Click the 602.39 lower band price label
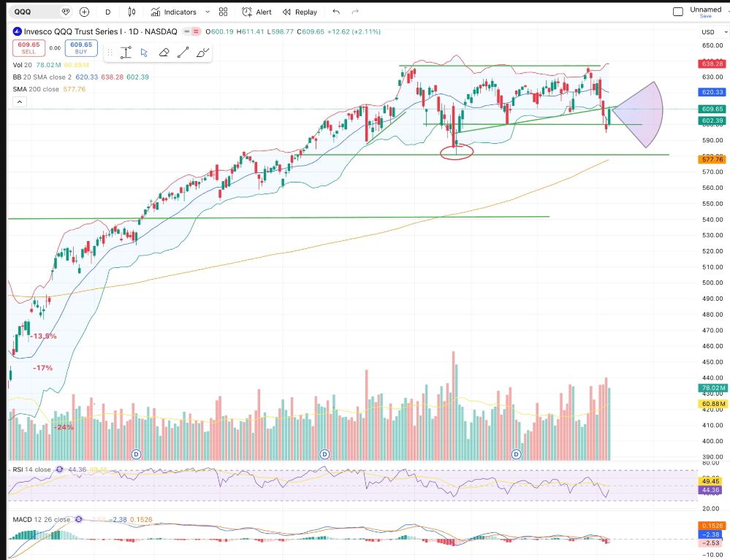The image size is (730, 560). 712,120
